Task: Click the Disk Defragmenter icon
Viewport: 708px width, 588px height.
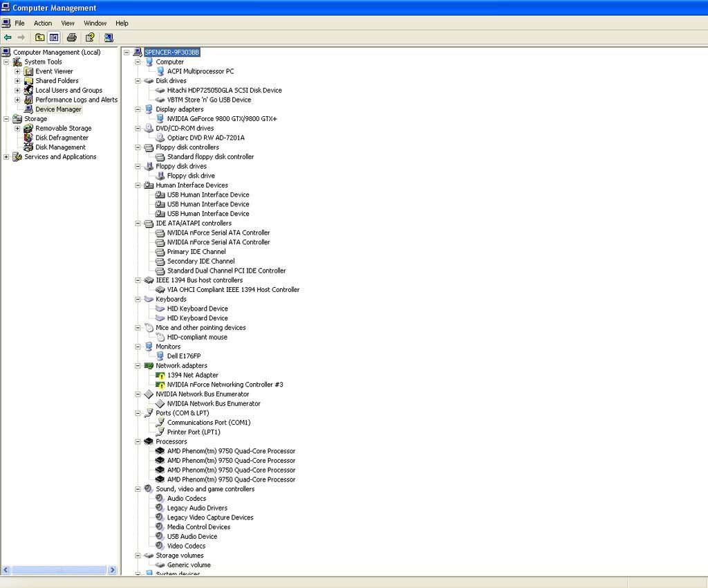Action: [x=28, y=138]
